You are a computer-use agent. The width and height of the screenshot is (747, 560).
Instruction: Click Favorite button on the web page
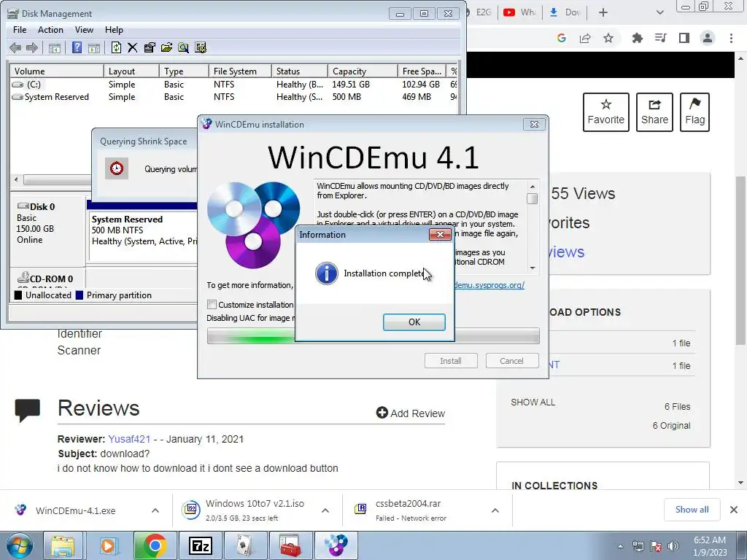tap(606, 112)
